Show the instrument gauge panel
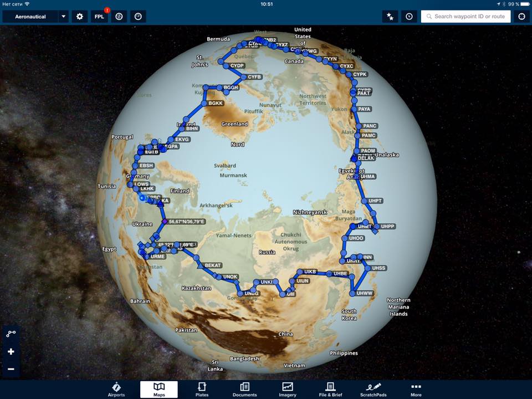 [x=138, y=17]
